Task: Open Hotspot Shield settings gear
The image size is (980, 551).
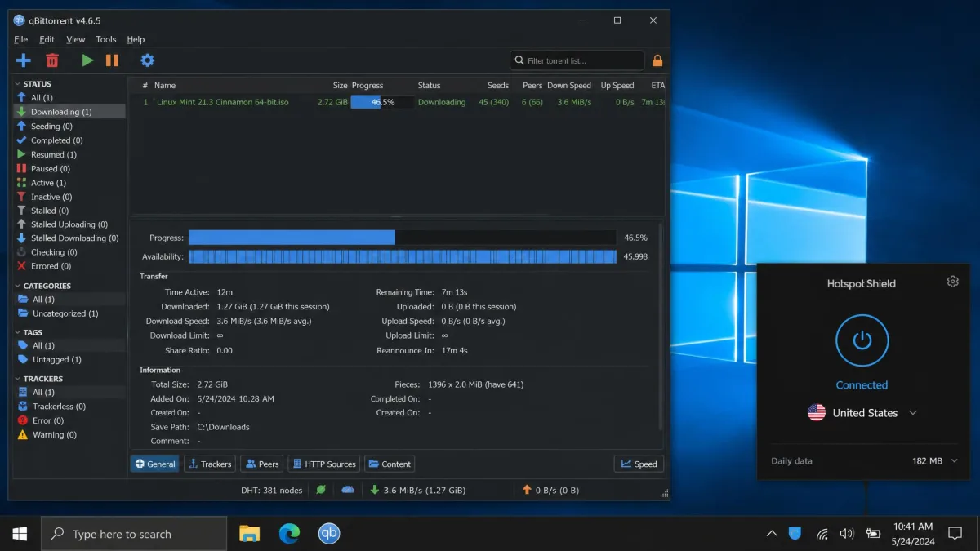Action: tap(952, 282)
